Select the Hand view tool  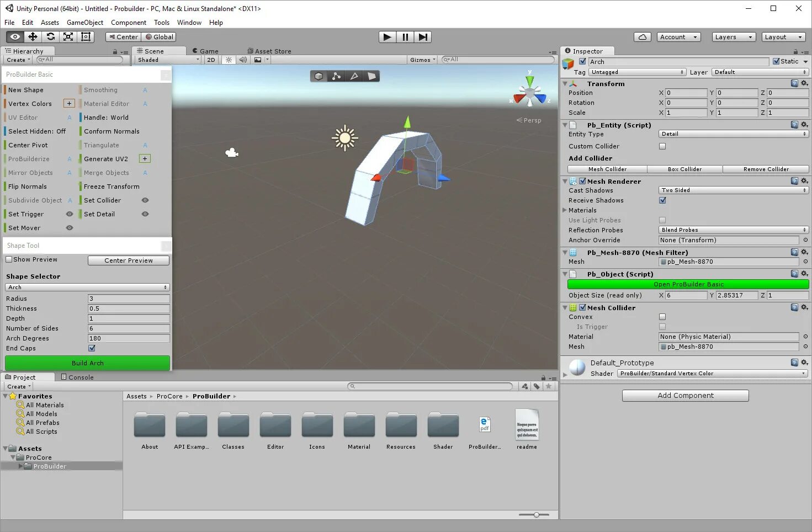coord(15,37)
